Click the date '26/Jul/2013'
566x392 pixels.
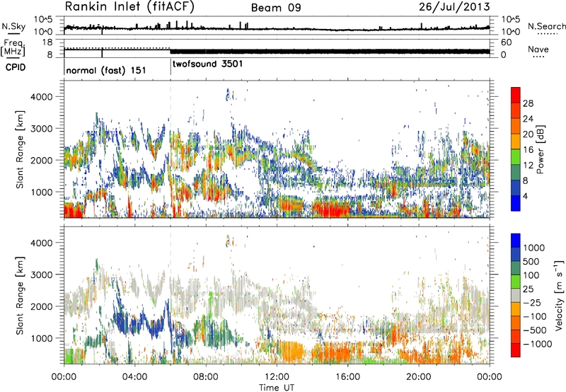click(454, 7)
